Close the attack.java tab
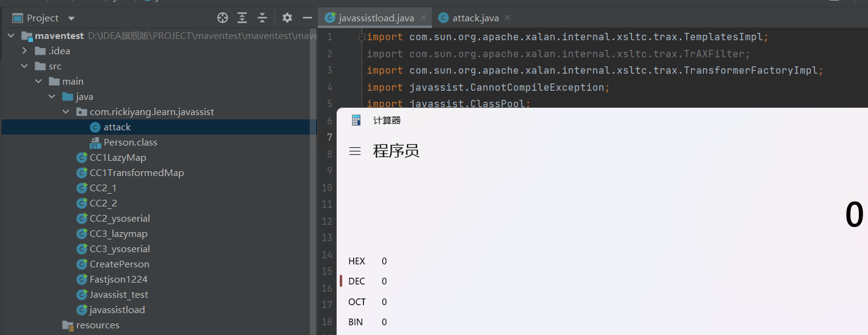 click(x=508, y=18)
